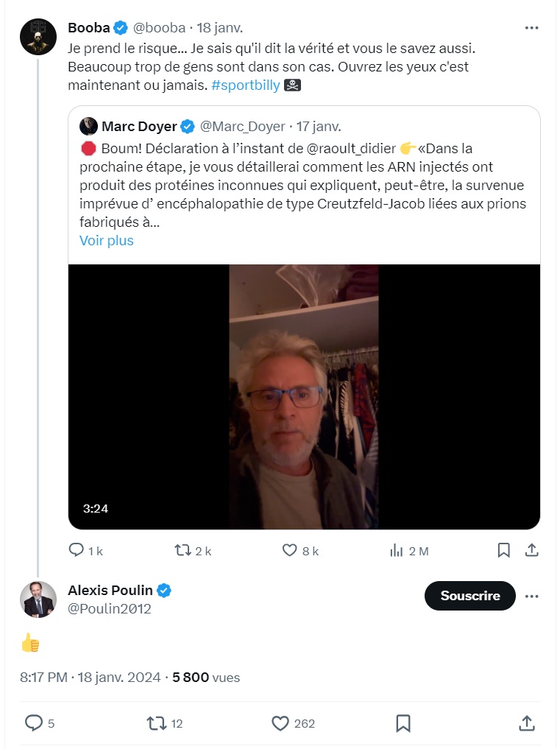The height and width of the screenshot is (749, 560).
Task: Play the 3:24 video in quoted tweet
Action: tap(304, 396)
